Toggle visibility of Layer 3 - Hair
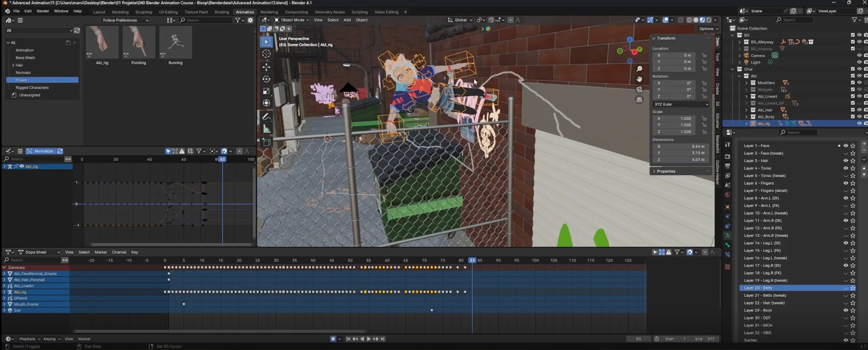 pos(845,161)
